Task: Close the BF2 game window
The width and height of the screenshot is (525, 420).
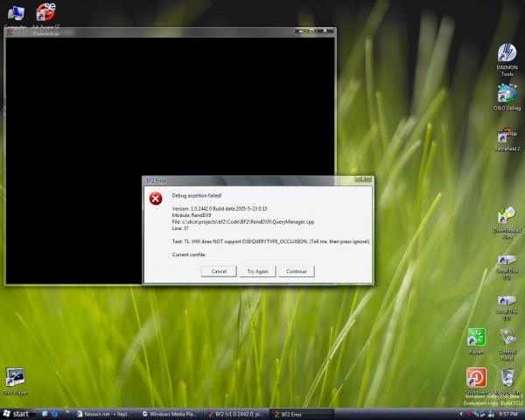Action: [x=325, y=31]
